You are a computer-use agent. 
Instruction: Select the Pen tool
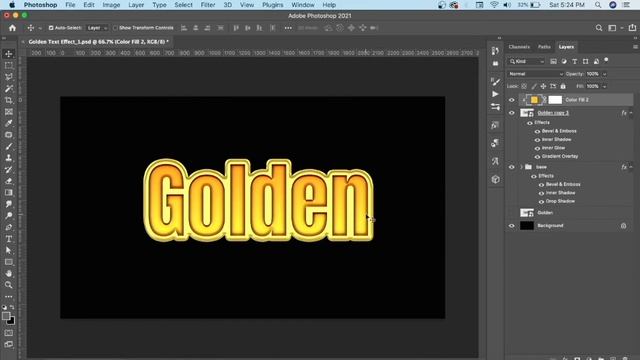point(9,227)
